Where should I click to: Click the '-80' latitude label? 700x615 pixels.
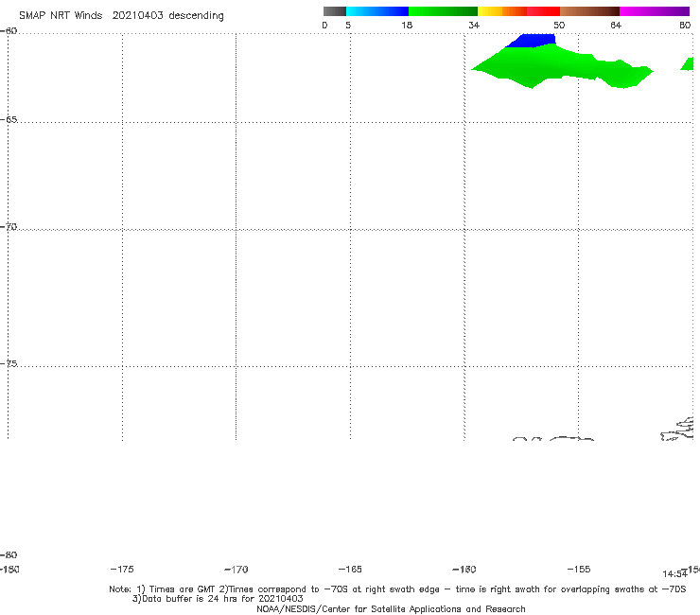(x=9, y=555)
